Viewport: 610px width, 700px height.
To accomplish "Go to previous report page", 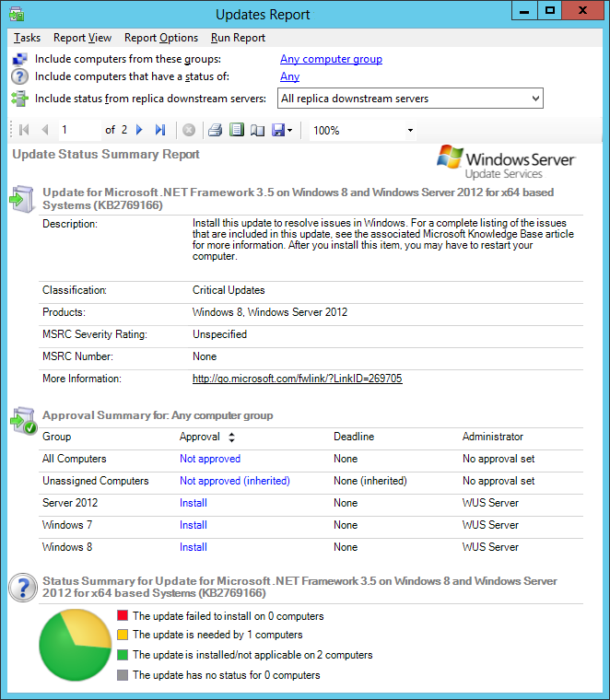I will pos(44,130).
